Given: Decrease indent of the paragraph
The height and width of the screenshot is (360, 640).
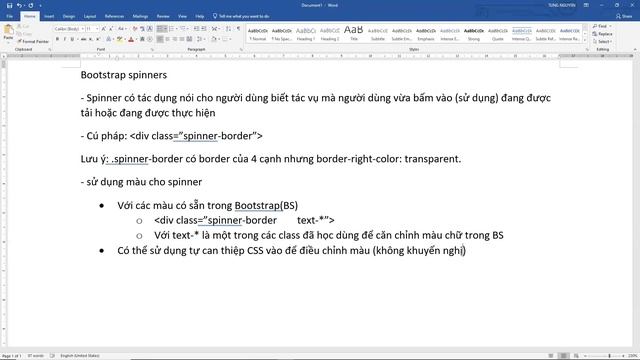Looking at the screenshot, I should [x=196, y=29].
